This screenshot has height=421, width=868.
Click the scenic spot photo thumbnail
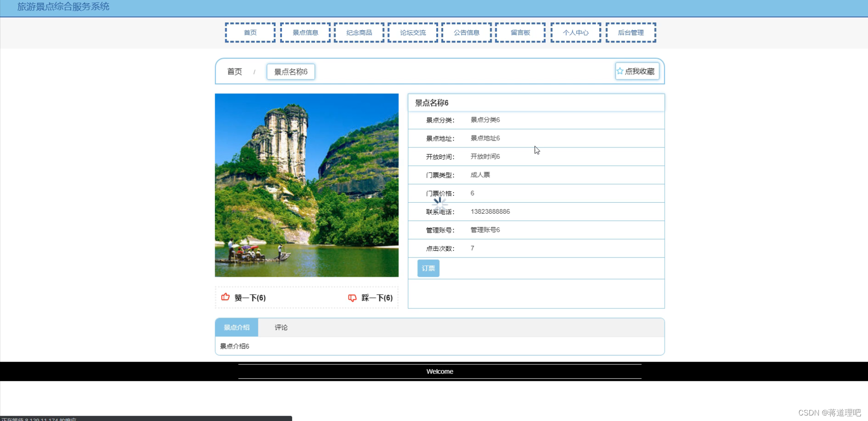click(307, 185)
